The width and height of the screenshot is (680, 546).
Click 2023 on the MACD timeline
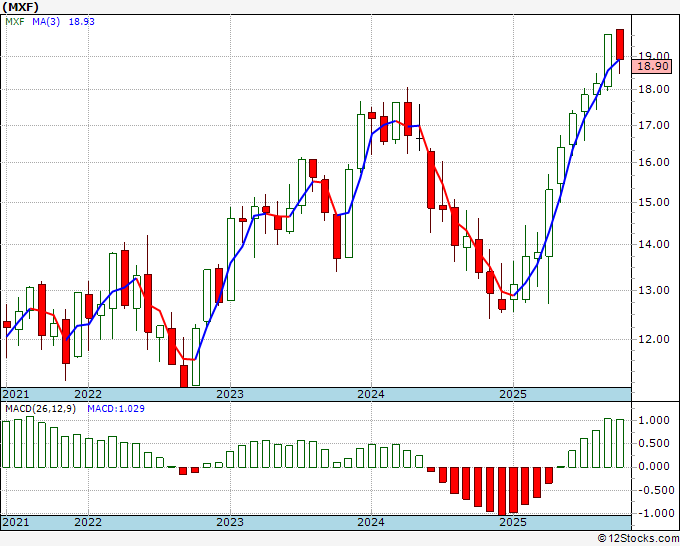[230, 522]
